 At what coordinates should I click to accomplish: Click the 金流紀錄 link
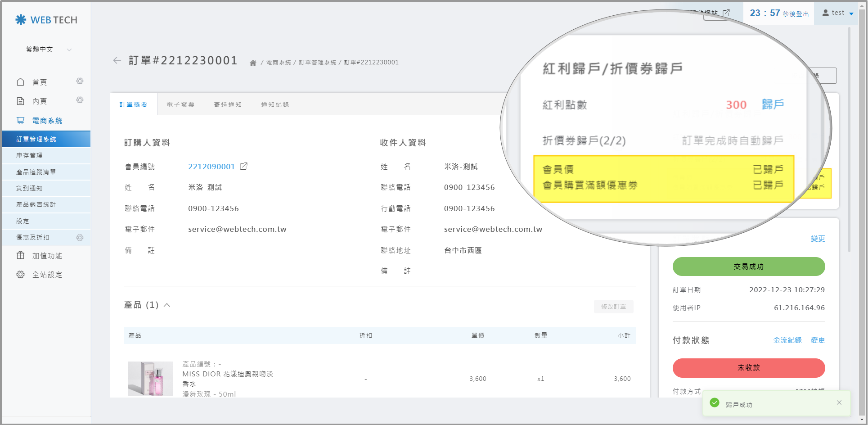pyautogui.click(x=787, y=340)
